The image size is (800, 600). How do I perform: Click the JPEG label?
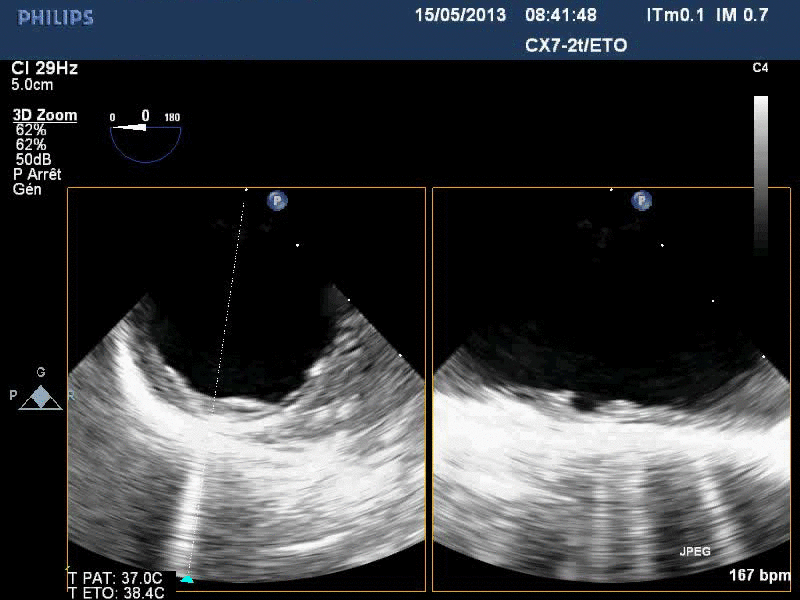695,552
